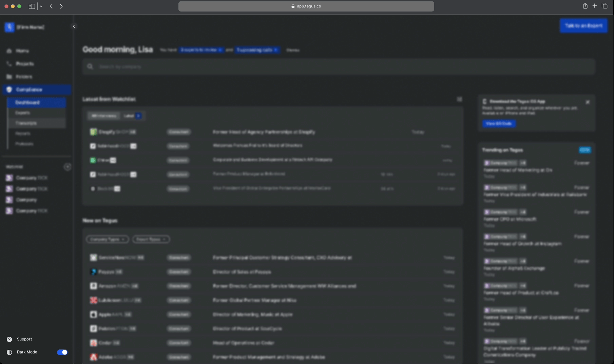Screen dimensions: 614x364
Task: Click the upcoming calls badge
Action: click(257, 50)
